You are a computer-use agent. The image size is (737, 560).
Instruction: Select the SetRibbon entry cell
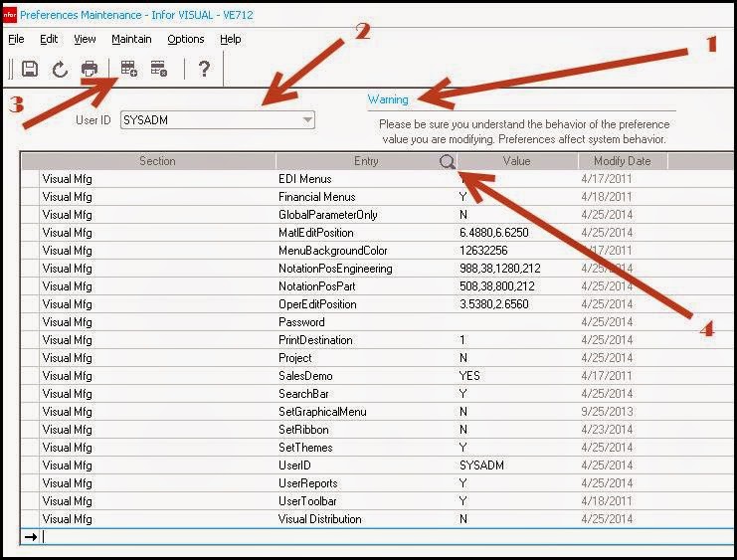click(x=366, y=430)
